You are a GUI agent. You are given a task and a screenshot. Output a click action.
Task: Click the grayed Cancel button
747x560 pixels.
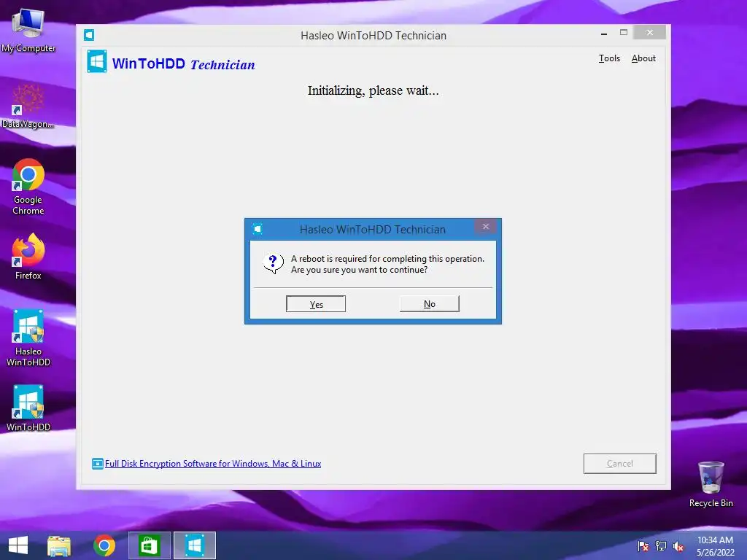pyautogui.click(x=620, y=463)
